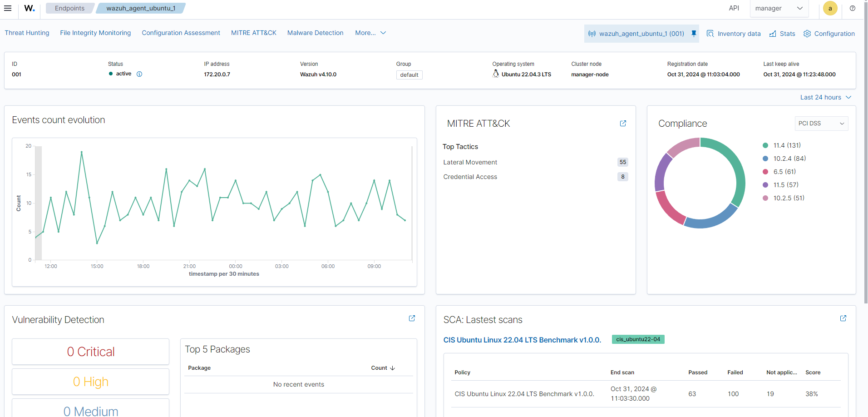Image resolution: width=868 pixels, height=417 pixels.
Task: Click the Wazuh logo home icon
Action: (x=30, y=8)
